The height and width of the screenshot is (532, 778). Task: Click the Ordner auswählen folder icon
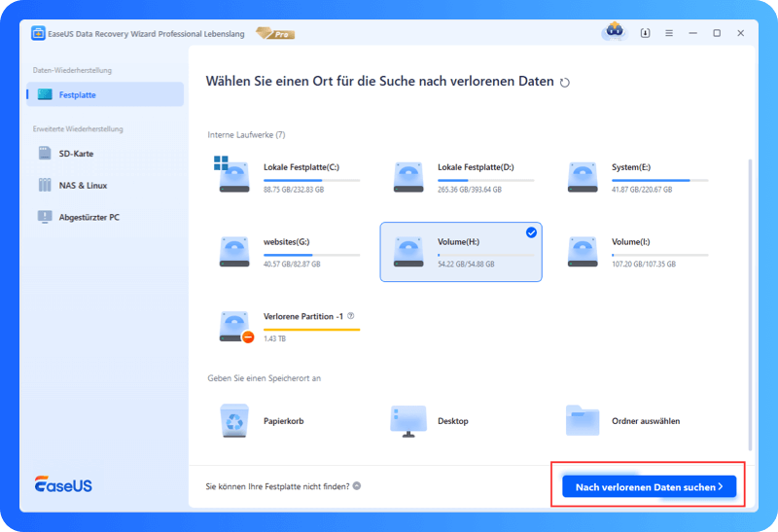click(583, 420)
